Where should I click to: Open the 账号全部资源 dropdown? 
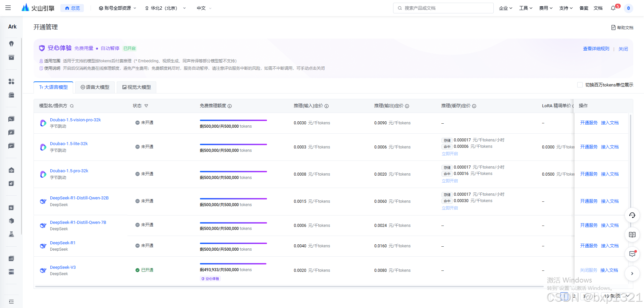coord(117,8)
